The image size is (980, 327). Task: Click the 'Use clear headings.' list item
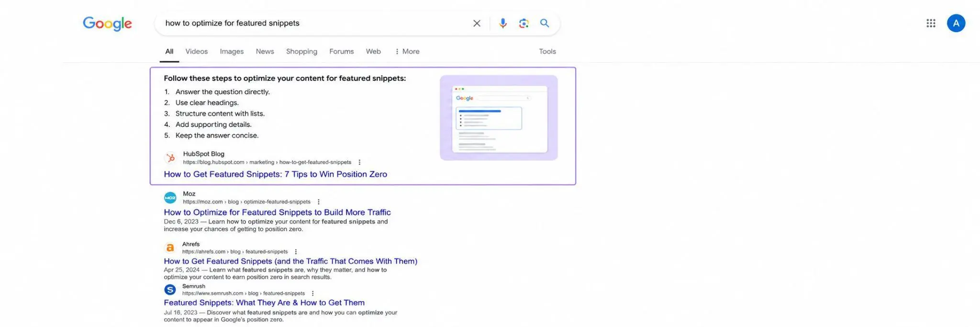click(207, 102)
